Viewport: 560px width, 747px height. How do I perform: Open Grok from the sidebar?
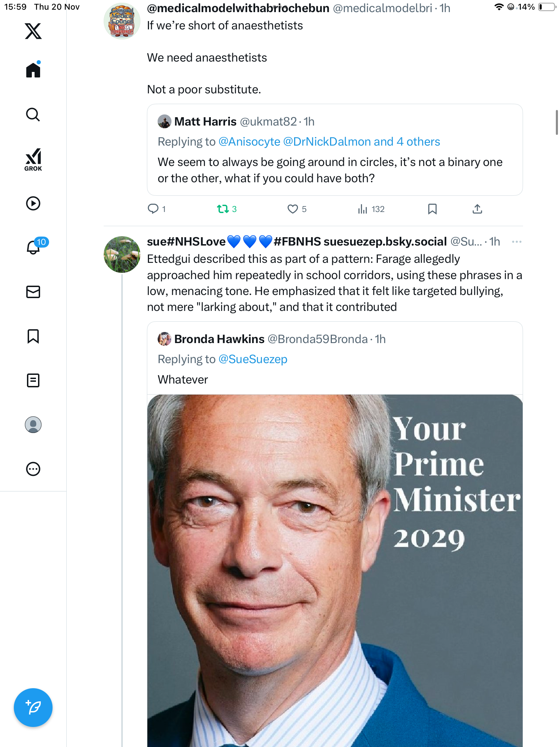[x=33, y=160]
